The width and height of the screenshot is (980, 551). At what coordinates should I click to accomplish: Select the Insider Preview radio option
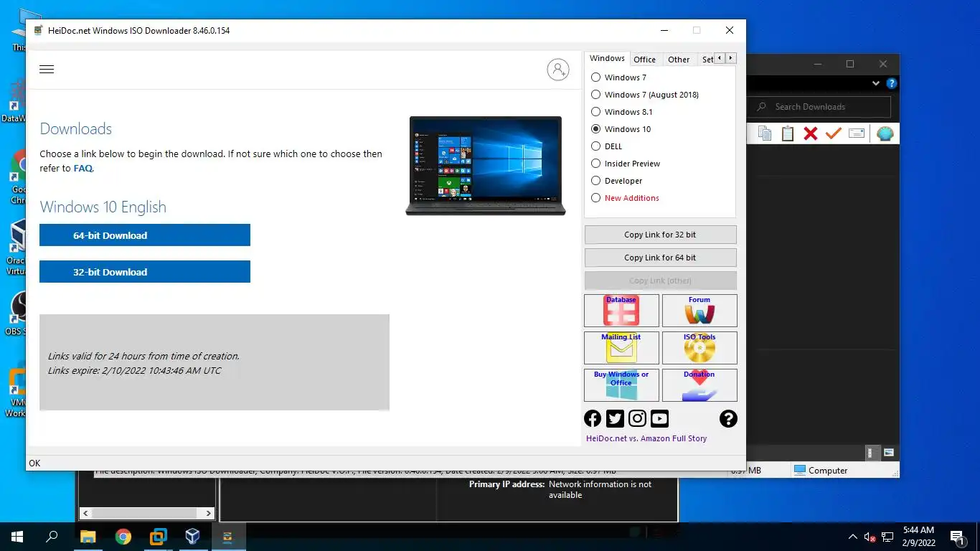[626, 164]
